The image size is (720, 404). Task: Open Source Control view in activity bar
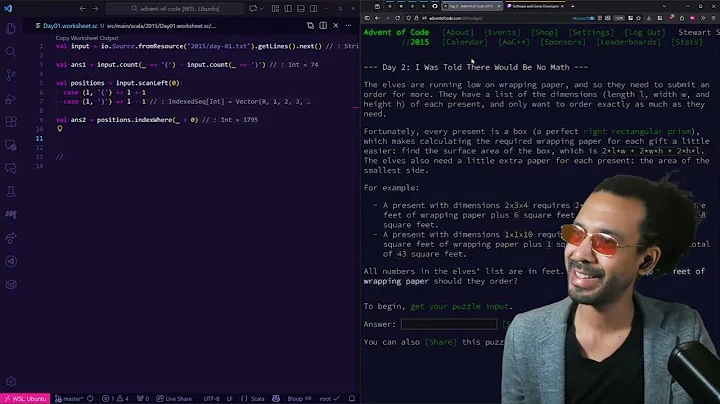11,75
